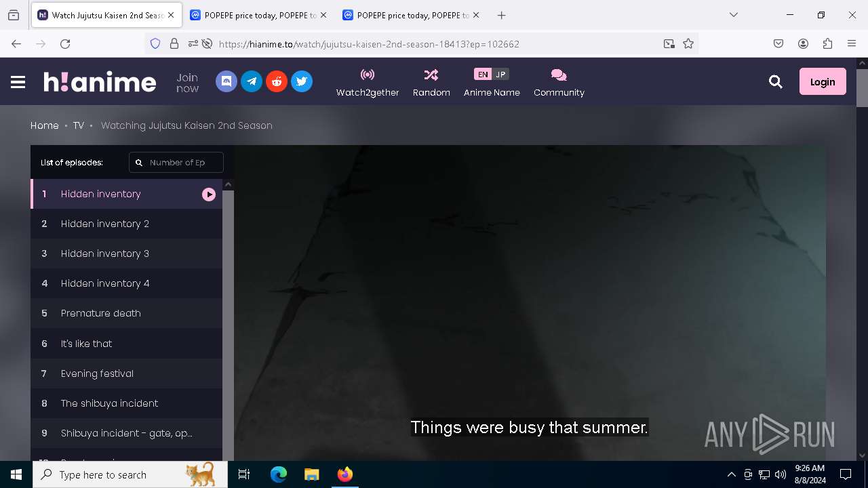868x488 pixels.
Task: Open a Random anime
Action: tap(431, 83)
